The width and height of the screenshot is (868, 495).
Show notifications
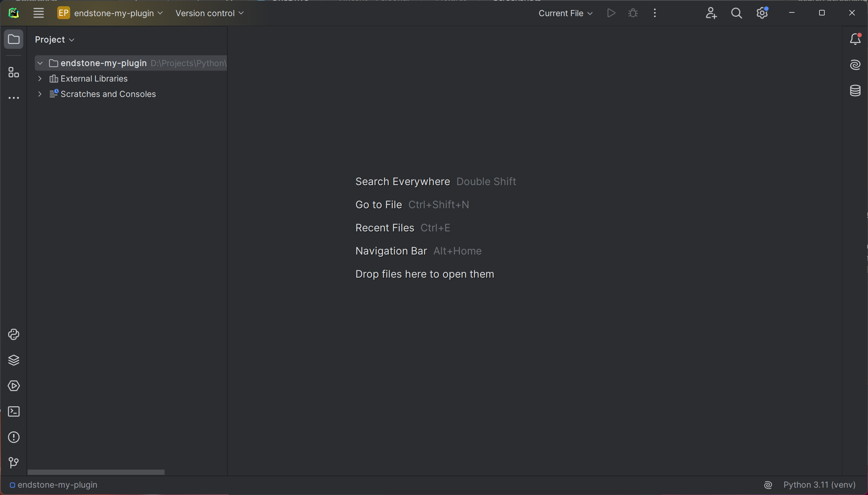click(855, 39)
